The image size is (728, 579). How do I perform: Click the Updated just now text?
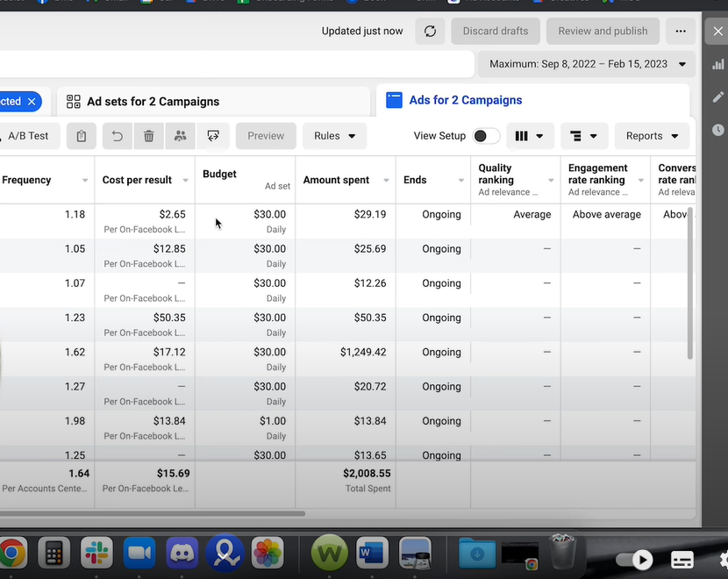362,31
